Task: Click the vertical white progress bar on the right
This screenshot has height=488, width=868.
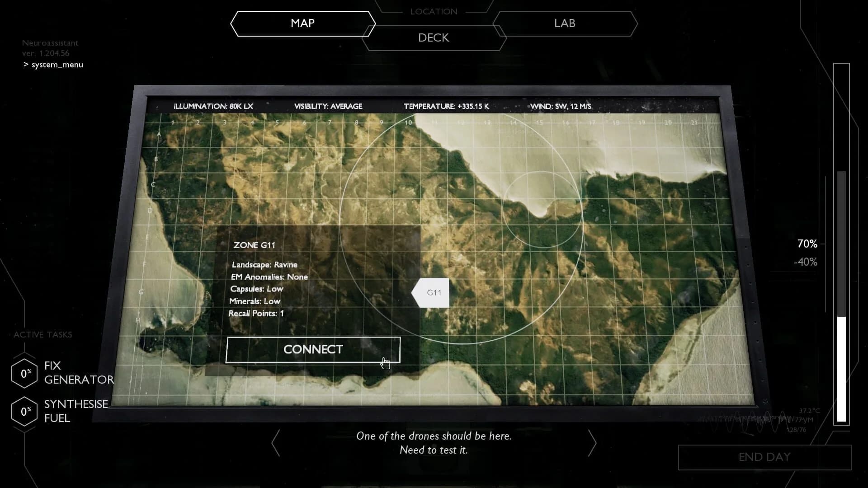Action: coord(842,371)
